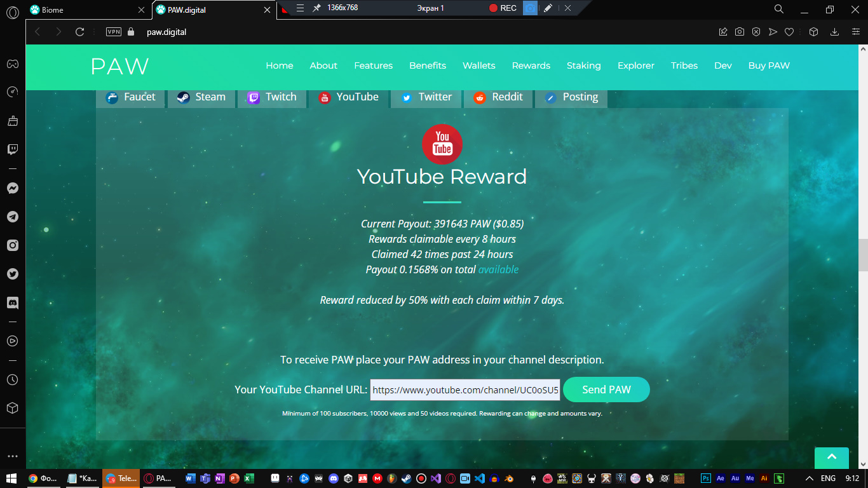Open Photoshop from the taskbar

[706, 478]
